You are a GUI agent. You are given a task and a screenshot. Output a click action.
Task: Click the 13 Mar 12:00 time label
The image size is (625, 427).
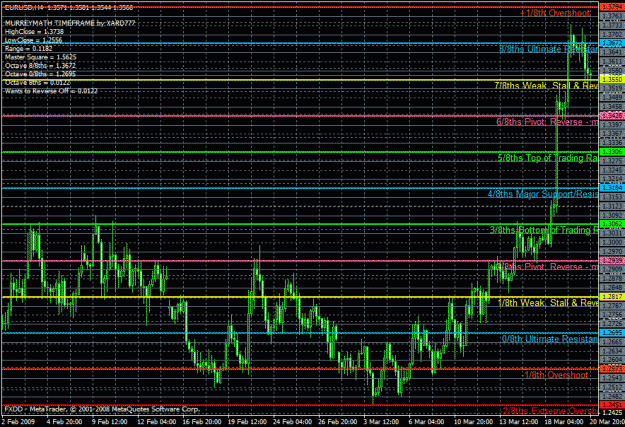519,422
